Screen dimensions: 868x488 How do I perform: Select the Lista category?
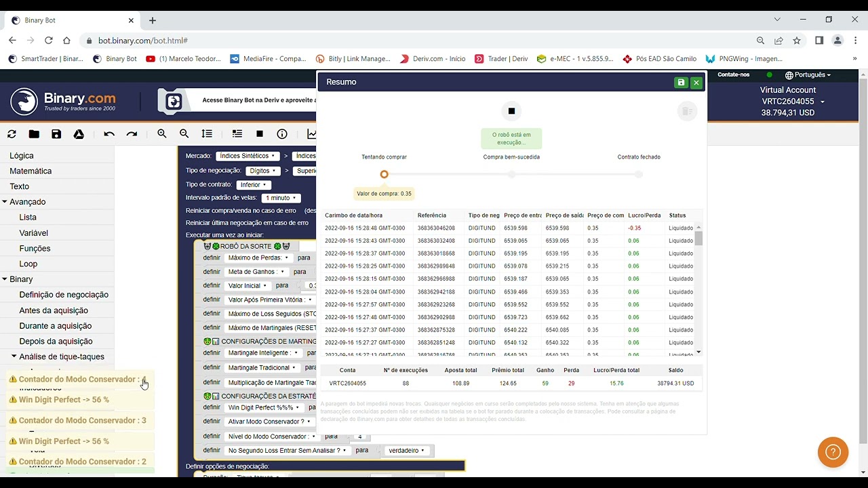click(x=28, y=218)
